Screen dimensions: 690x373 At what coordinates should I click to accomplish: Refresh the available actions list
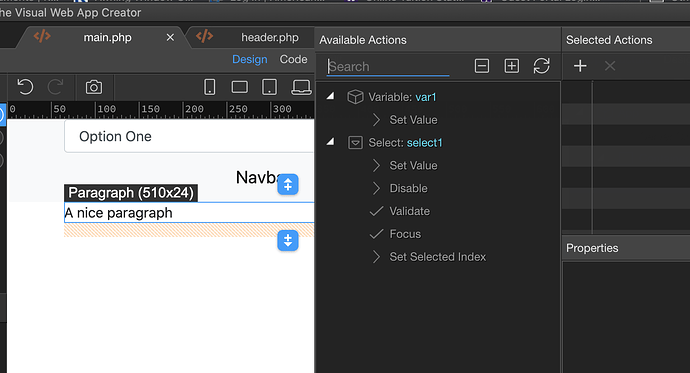[x=541, y=66]
